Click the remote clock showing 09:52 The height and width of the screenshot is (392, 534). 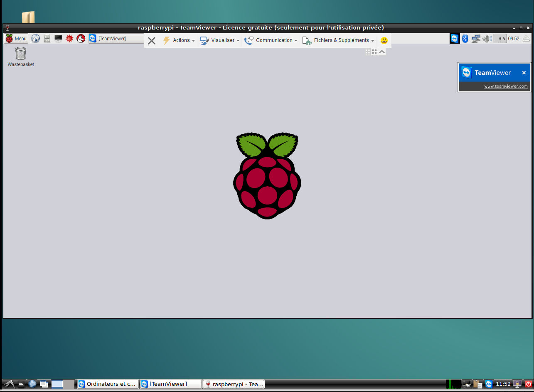[514, 39]
